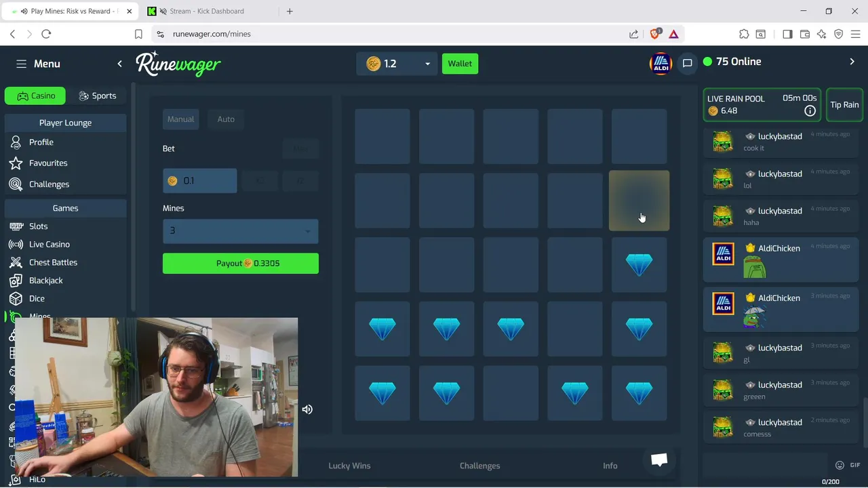
Task: Reveal the only hidden tile in the bottom row
Action: click(x=511, y=393)
